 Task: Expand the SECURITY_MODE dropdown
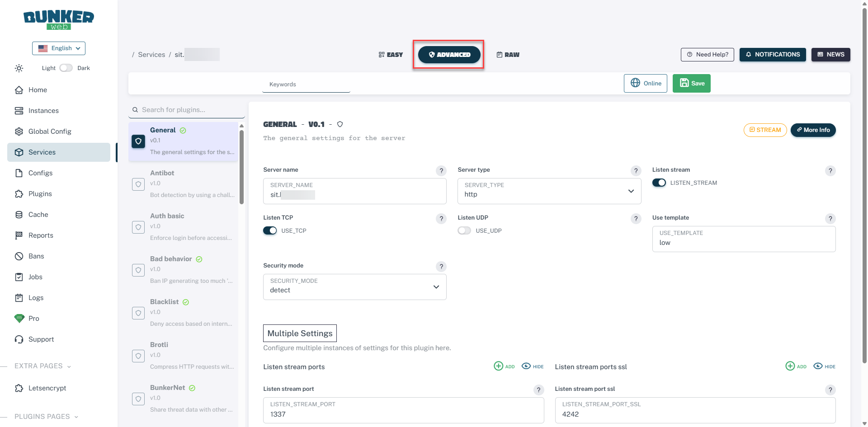click(354, 287)
